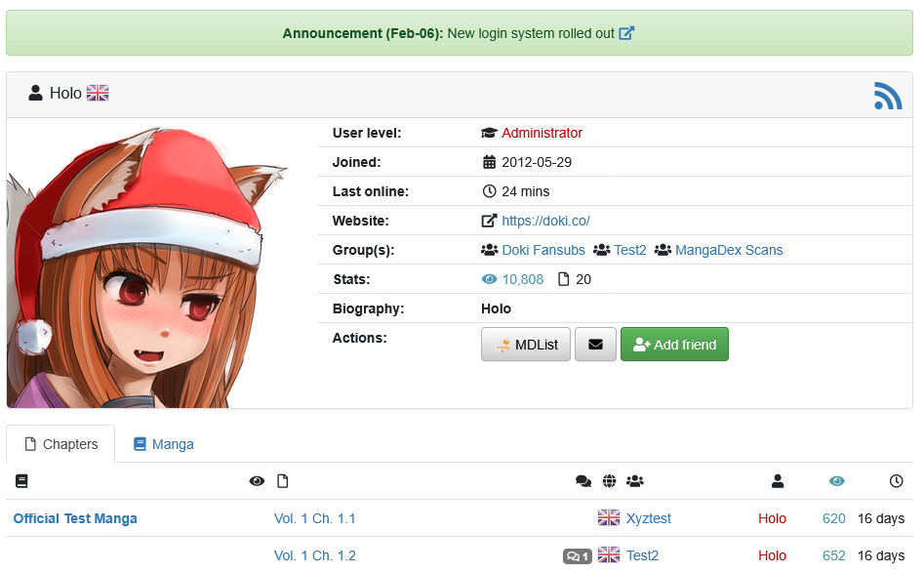
Task: Open the New login system announcement link
Action: pyautogui.click(x=531, y=33)
